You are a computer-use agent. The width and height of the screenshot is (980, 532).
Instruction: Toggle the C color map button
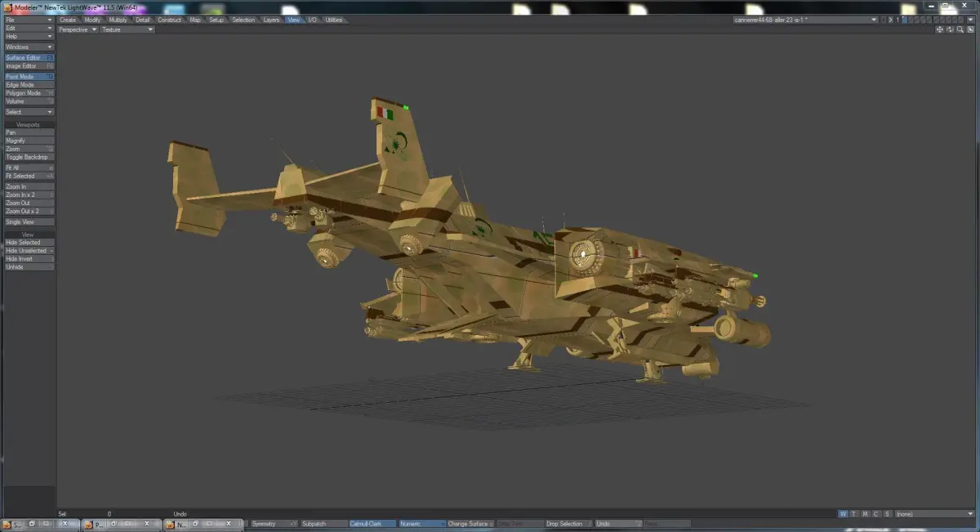coord(876,513)
